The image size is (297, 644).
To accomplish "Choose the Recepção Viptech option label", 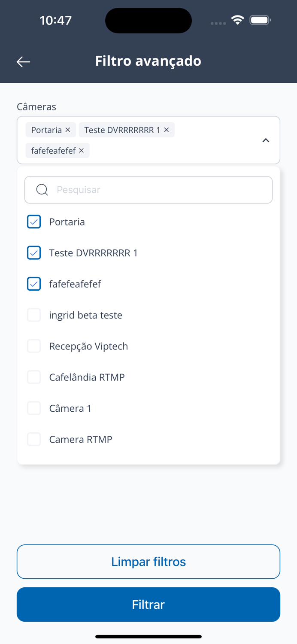I will click(x=88, y=346).
